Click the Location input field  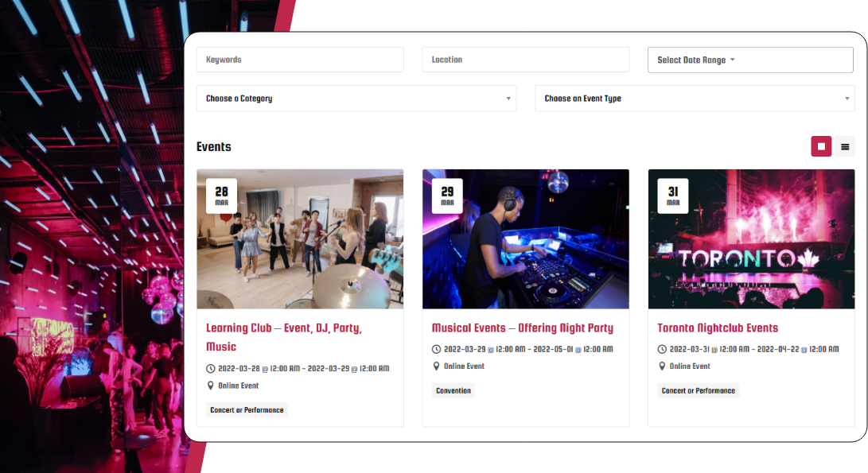525,60
